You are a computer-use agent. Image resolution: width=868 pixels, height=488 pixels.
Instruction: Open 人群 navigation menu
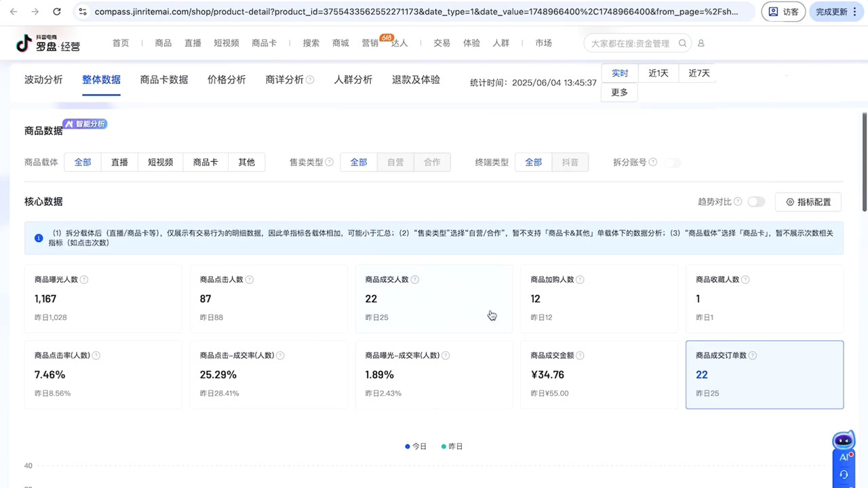coord(501,43)
